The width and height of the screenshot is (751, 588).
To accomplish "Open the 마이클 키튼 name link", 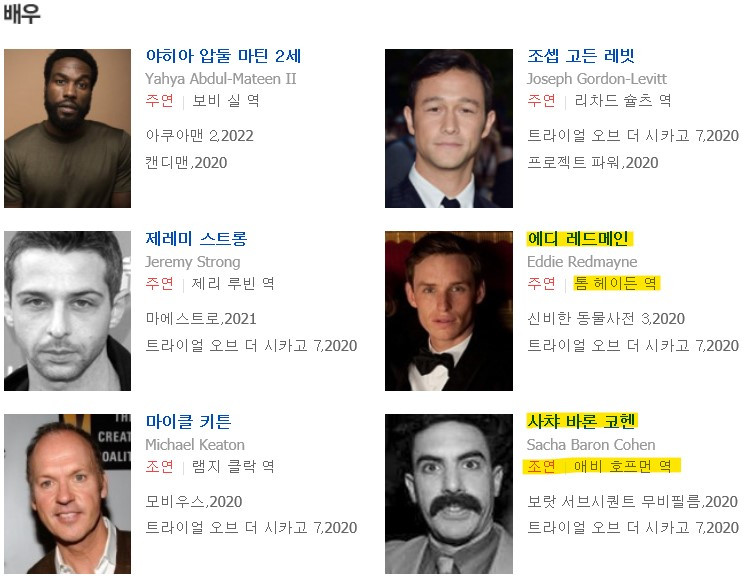I will coord(189,421).
